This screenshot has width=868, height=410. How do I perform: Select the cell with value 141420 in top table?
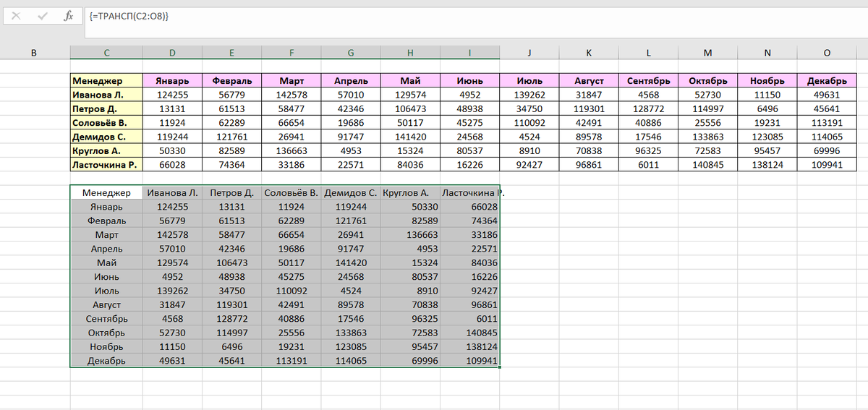(x=410, y=137)
